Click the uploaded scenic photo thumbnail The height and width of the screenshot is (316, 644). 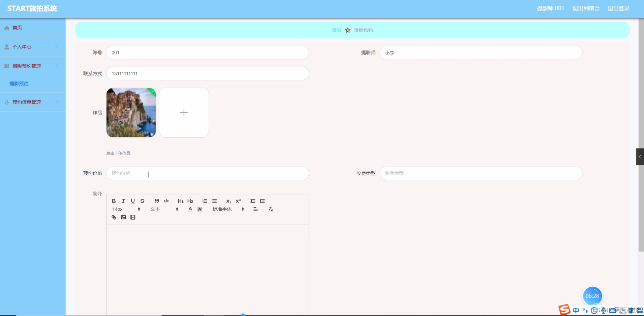tap(131, 112)
